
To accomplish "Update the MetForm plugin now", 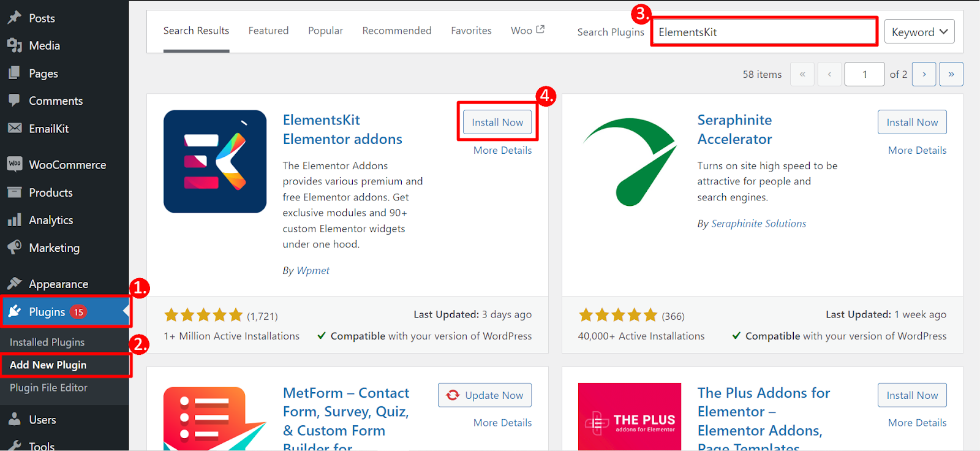I will [x=484, y=395].
